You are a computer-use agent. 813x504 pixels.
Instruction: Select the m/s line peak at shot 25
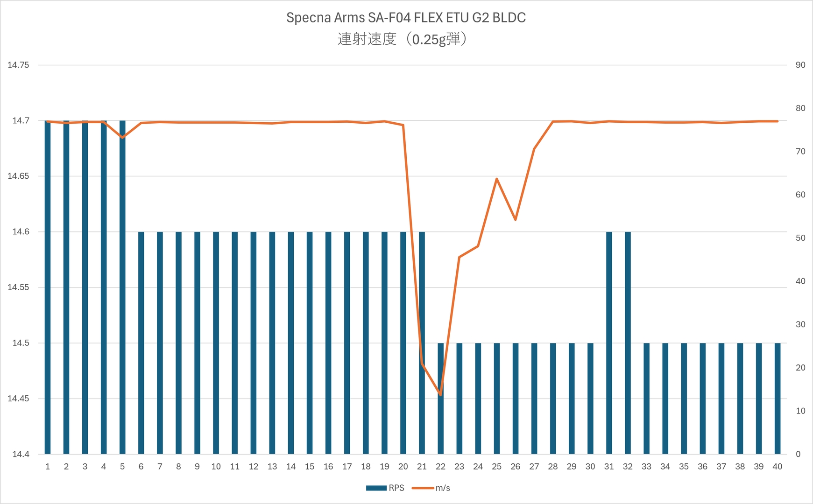coord(497,179)
